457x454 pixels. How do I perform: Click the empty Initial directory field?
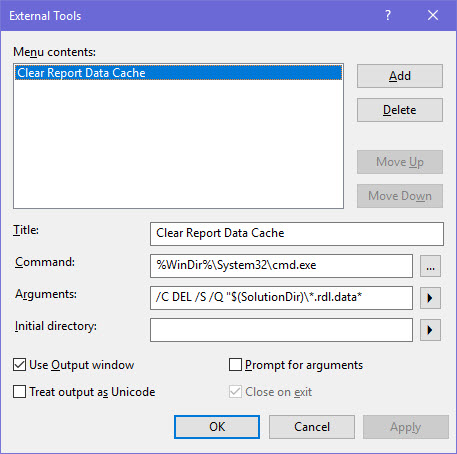click(x=281, y=330)
